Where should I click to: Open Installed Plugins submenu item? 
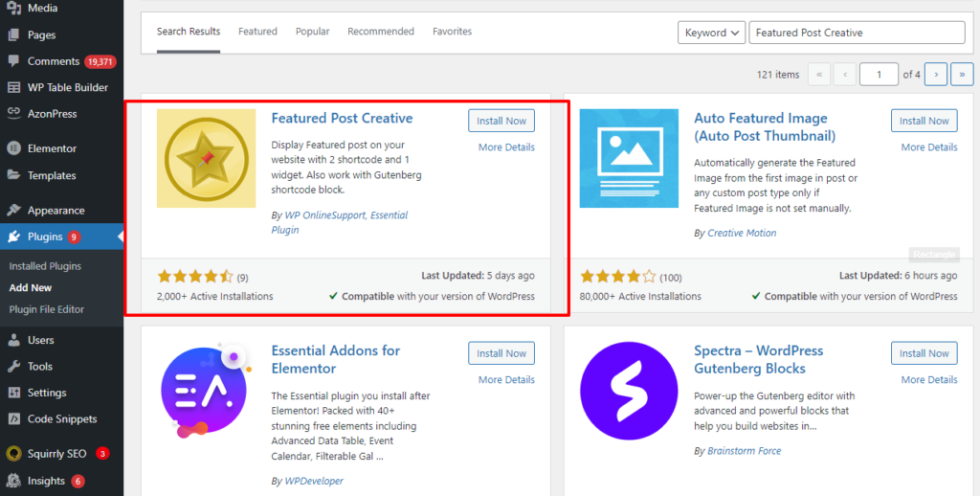coord(45,266)
